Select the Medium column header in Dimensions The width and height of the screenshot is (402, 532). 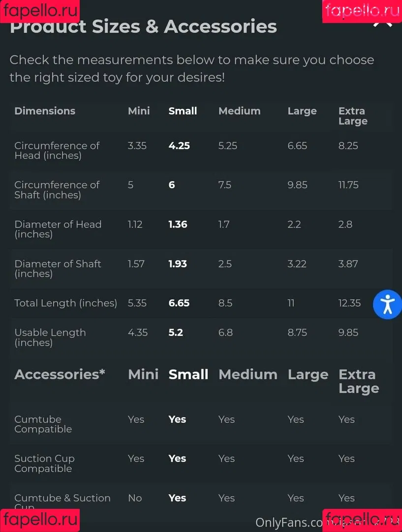[x=239, y=111]
